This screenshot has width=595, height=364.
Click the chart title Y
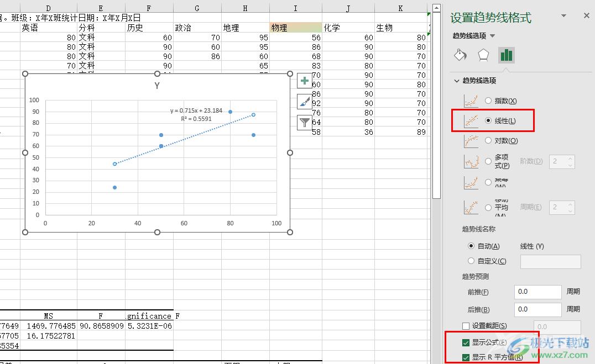[x=156, y=86]
